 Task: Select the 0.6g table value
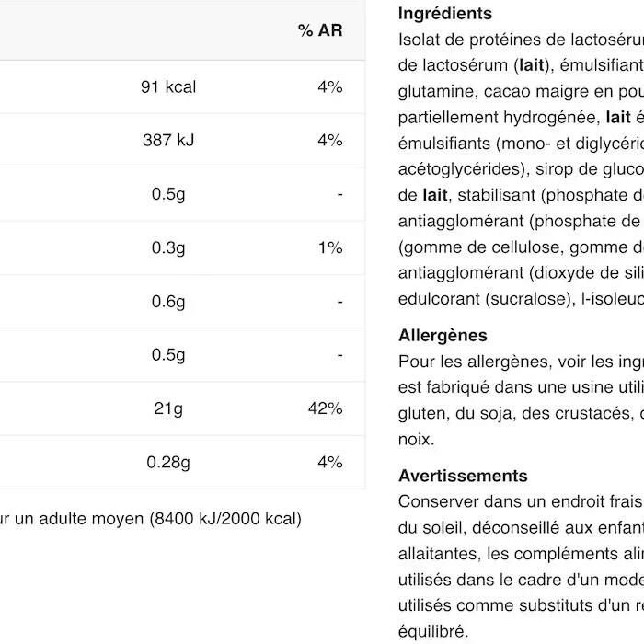pos(168,302)
